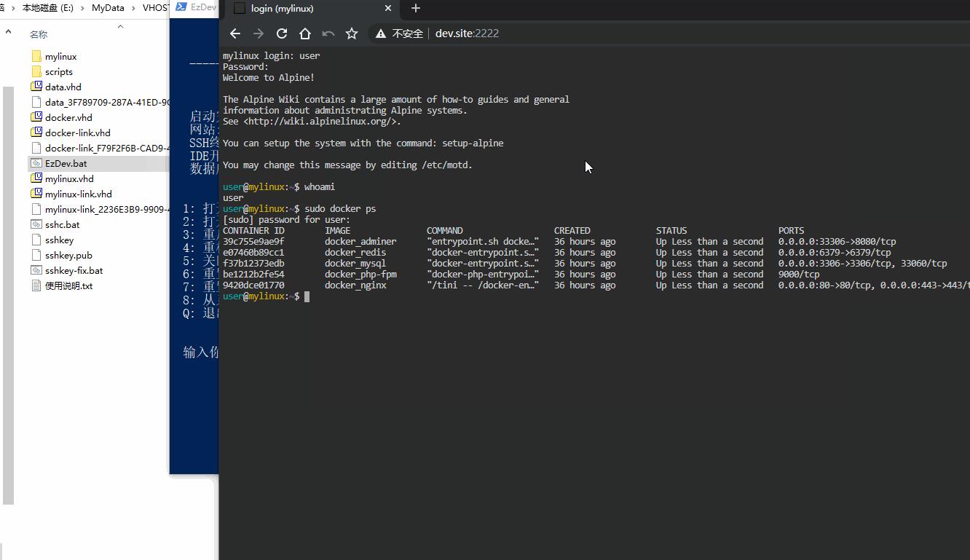Screen dimensions: 970x560
Task: Click the wiki.alpinelinux.org URL in terminal
Action: (320, 122)
